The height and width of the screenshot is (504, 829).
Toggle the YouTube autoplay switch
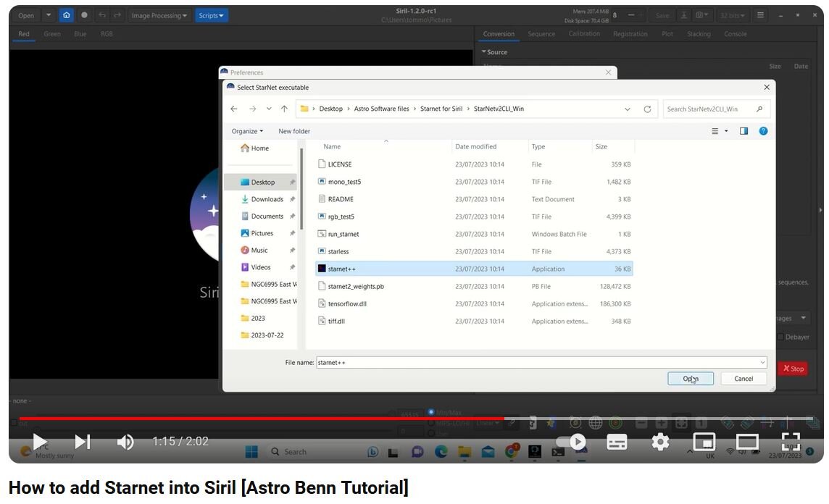pos(571,442)
